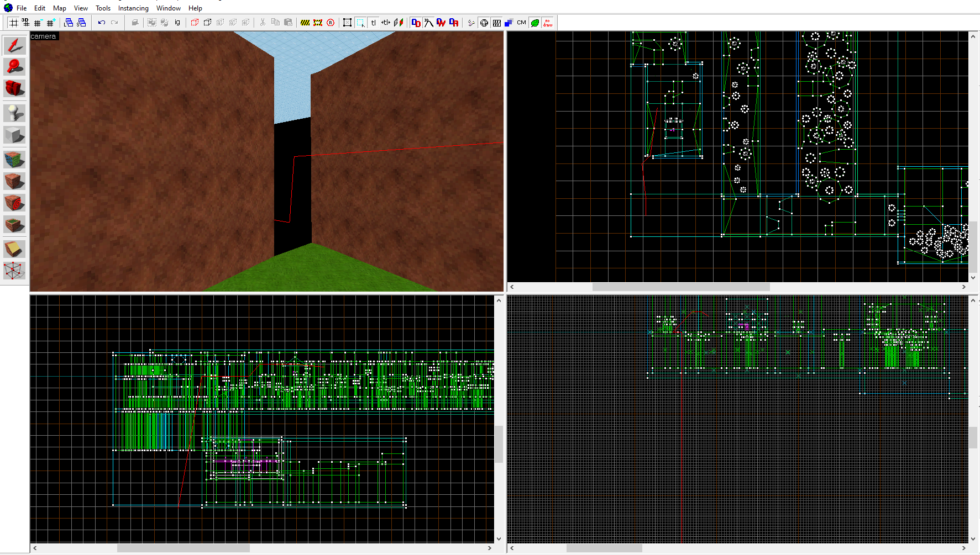Image resolution: width=980 pixels, height=555 pixels.
Task: Choose the Entity tool lightbulb icon
Action: [14, 113]
